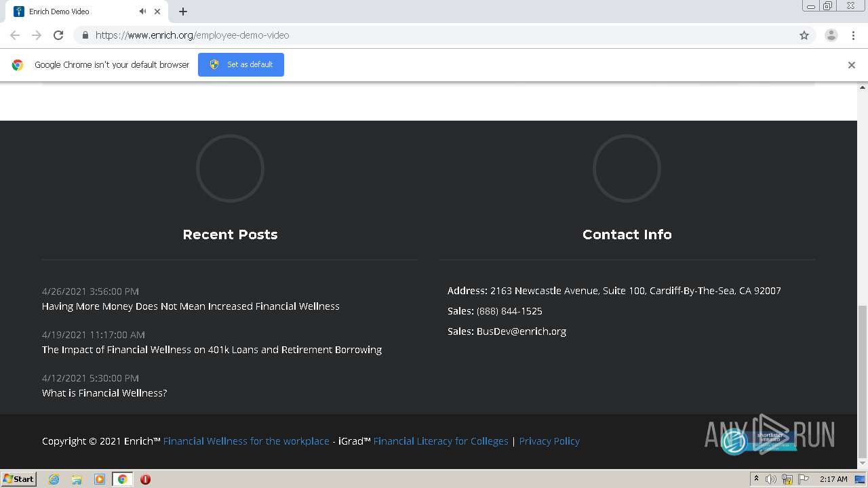Reload the current page

click(58, 35)
